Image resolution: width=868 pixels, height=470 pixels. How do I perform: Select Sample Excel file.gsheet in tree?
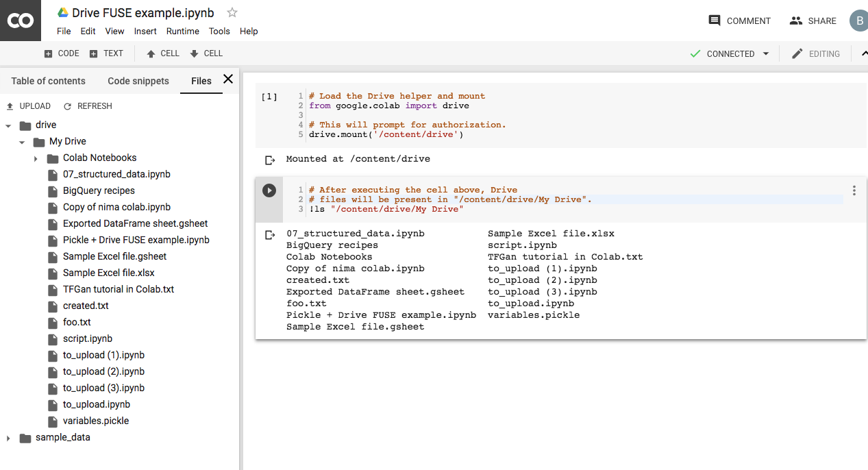pos(114,257)
